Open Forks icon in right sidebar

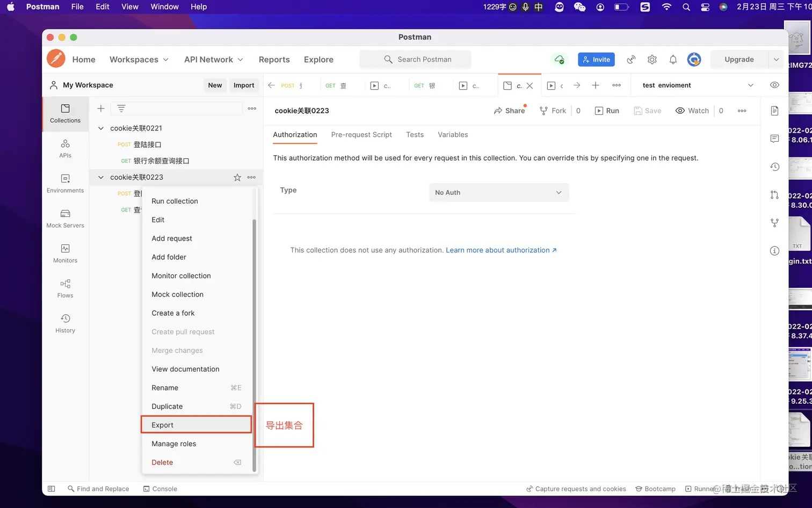774,222
